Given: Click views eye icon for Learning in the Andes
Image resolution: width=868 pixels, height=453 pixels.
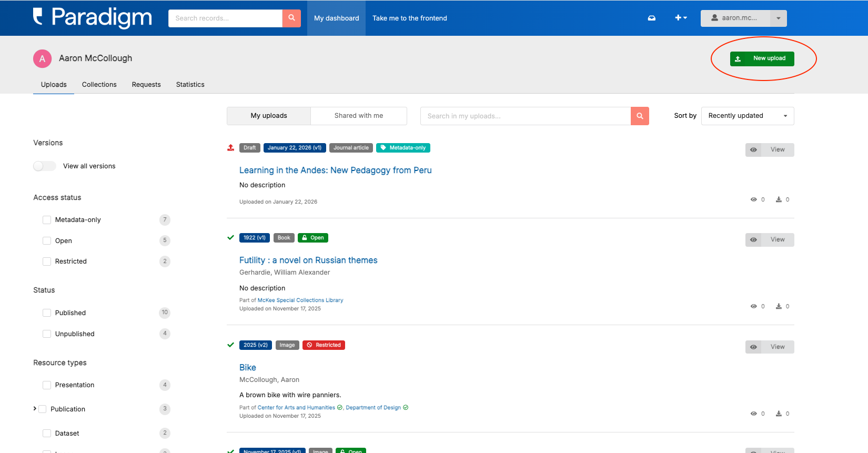Looking at the screenshot, I should pos(753,199).
